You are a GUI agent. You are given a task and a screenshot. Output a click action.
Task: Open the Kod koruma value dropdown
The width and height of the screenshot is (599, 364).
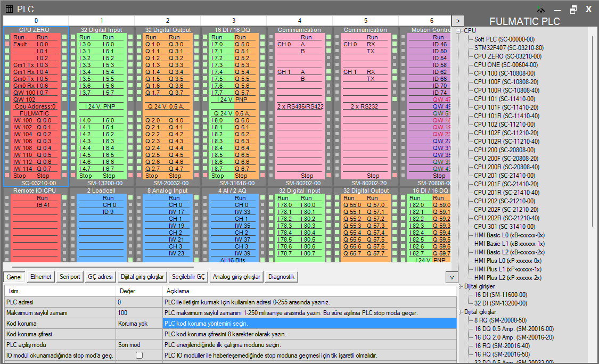tap(138, 323)
